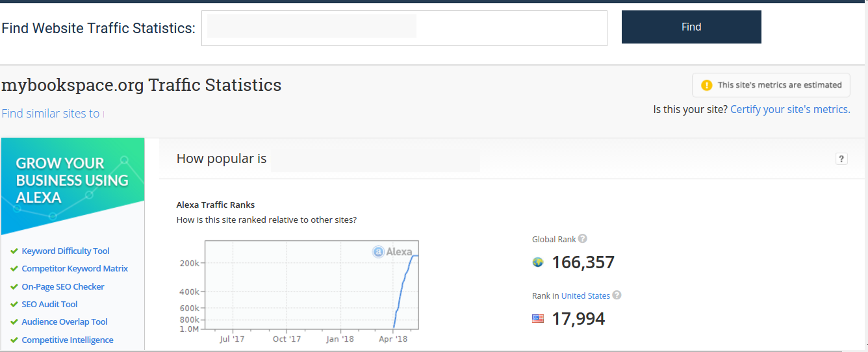Open the SEO Audit Tool link

[x=49, y=304]
